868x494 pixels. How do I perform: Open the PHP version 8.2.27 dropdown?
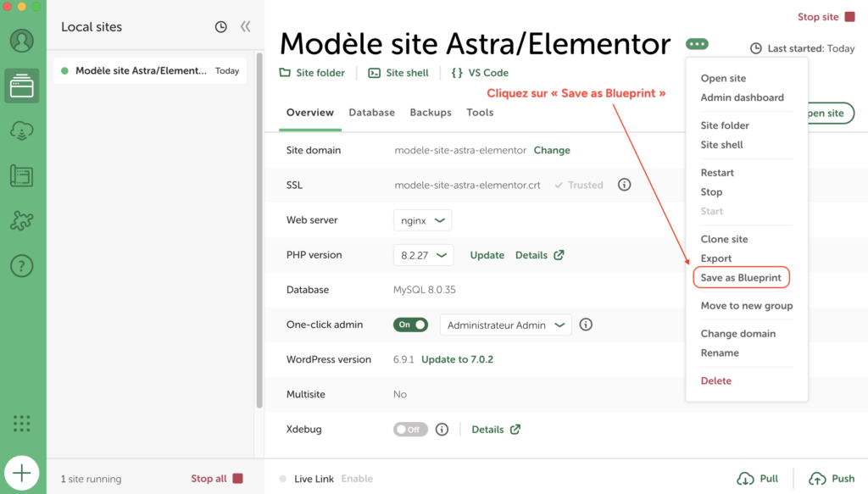pyautogui.click(x=424, y=255)
